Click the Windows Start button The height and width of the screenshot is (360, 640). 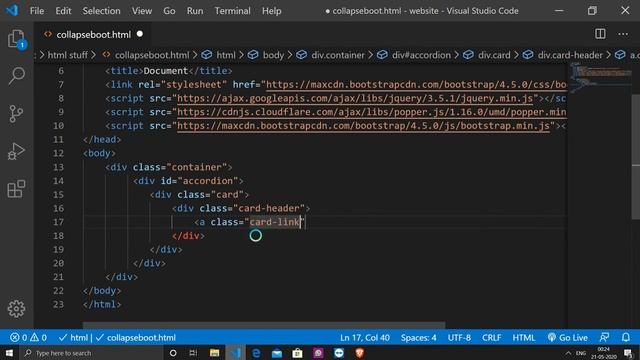coord(9,353)
